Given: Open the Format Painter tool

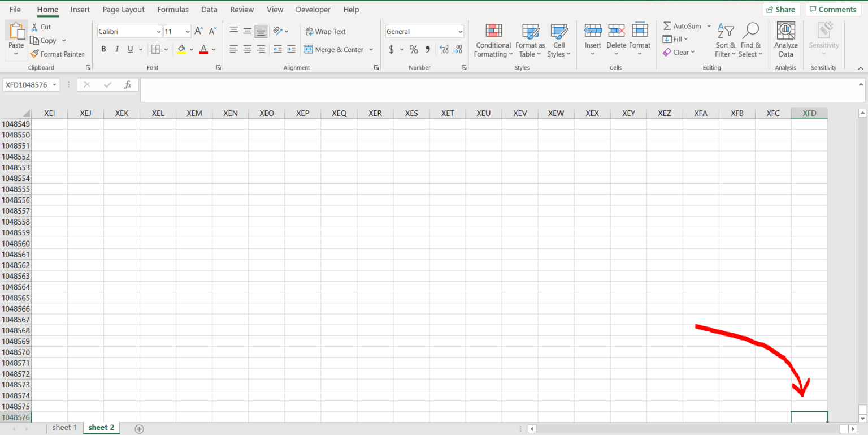Looking at the screenshot, I should pos(58,54).
